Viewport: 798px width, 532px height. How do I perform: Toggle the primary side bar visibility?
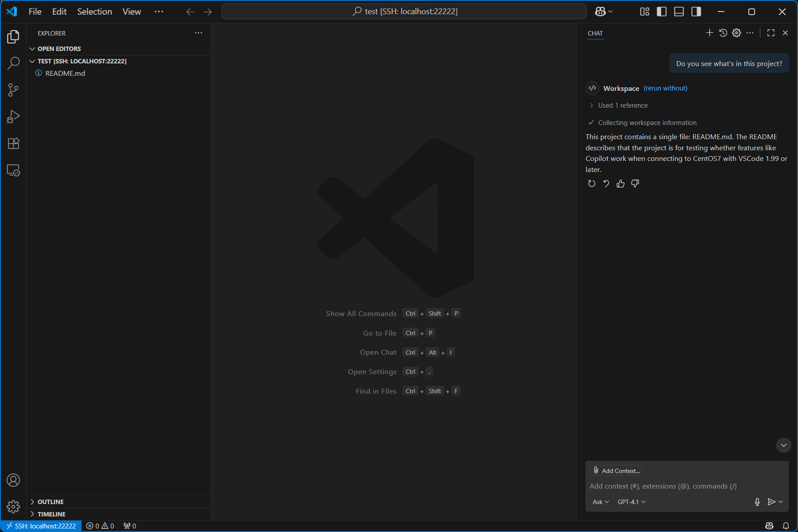coord(661,12)
